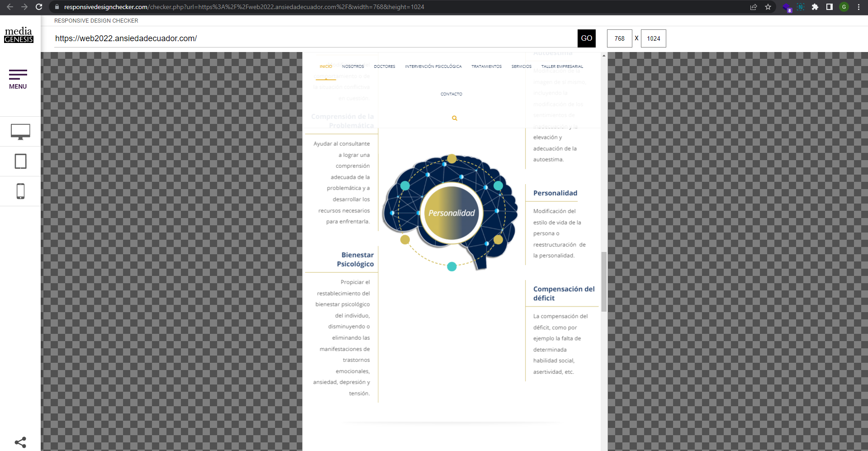Click the Comprensión de la Problemática heading

(x=342, y=121)
